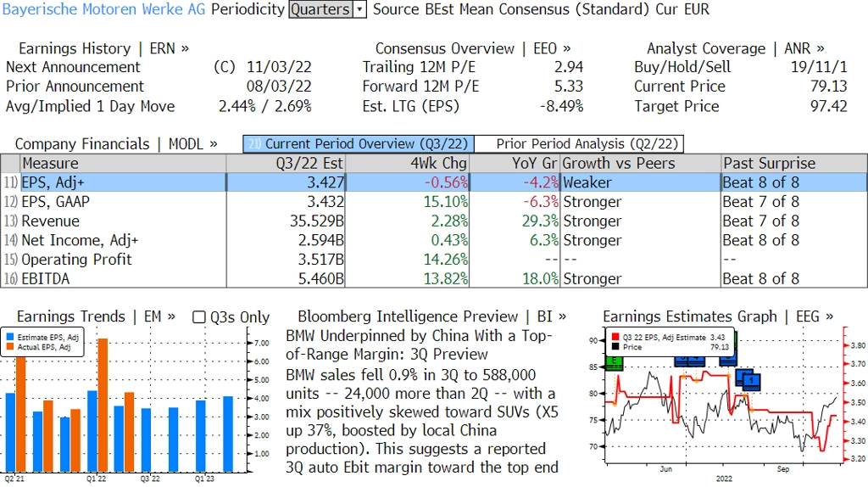868x487 pixels.
Task: Open Bloomberg Intelligence Preview BI link
Action: point(432,317)
